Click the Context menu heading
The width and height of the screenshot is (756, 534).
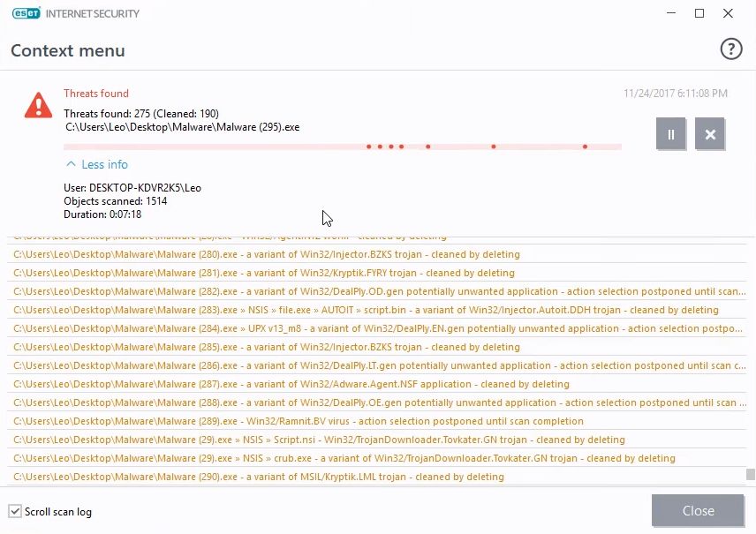click(x=68, y=50)
